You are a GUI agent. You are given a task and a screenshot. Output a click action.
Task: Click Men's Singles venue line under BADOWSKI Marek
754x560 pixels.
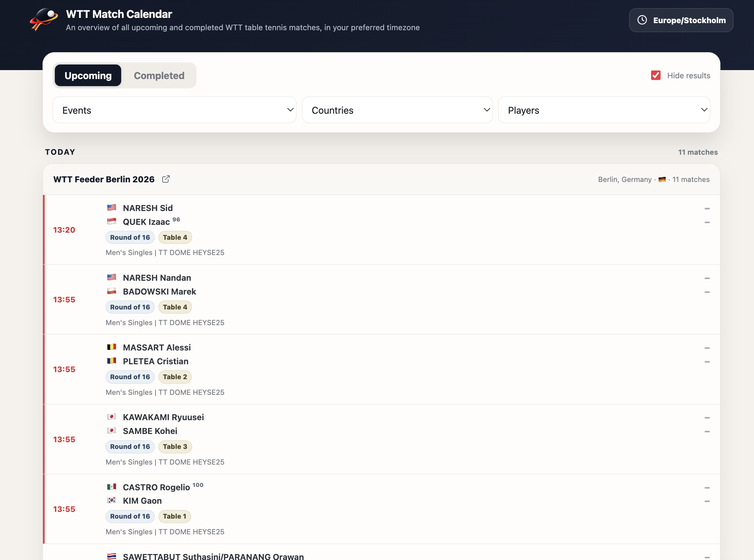coord(165,323)
